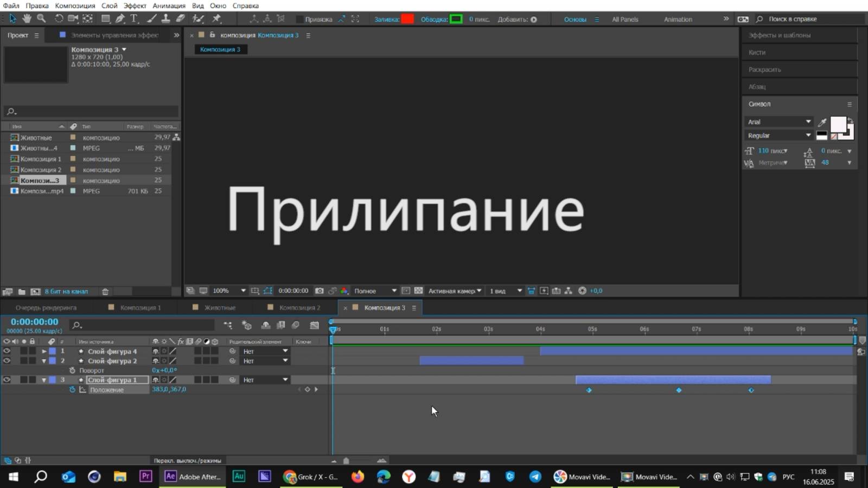Switch to the Animation workspace
The image size is (868, 488).
click(x=678, y=18)
